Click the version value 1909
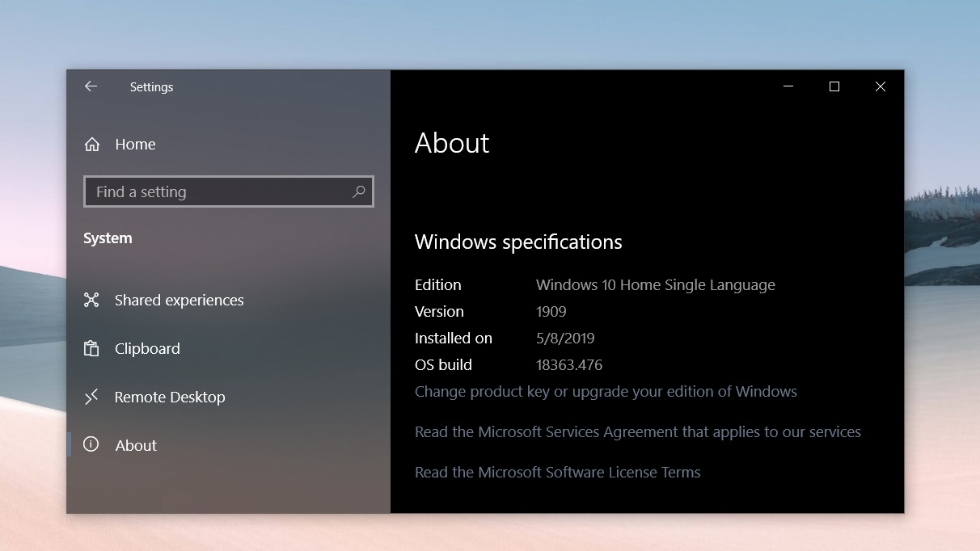Image resolution: width=980 pixels, height=551 pixels. click(551, 311)
